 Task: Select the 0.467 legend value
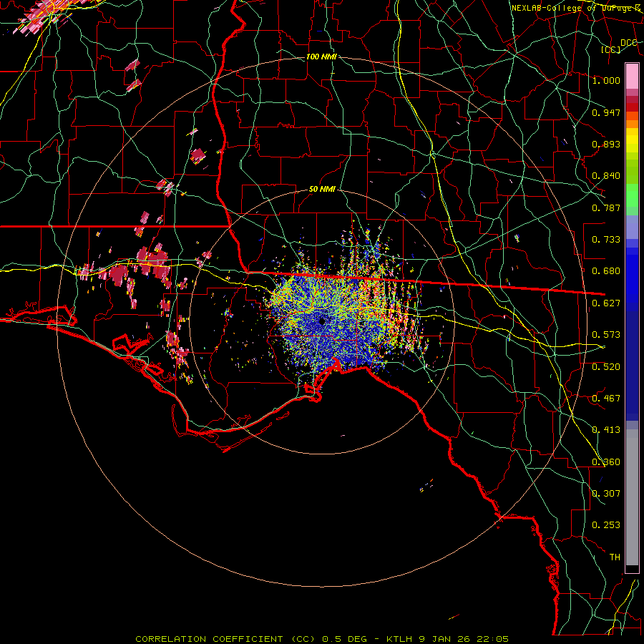606,399
